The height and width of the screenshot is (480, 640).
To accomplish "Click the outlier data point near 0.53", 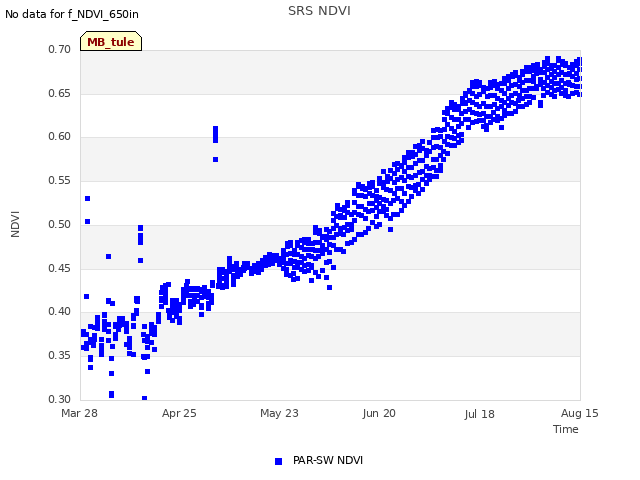I will point(87,198).
